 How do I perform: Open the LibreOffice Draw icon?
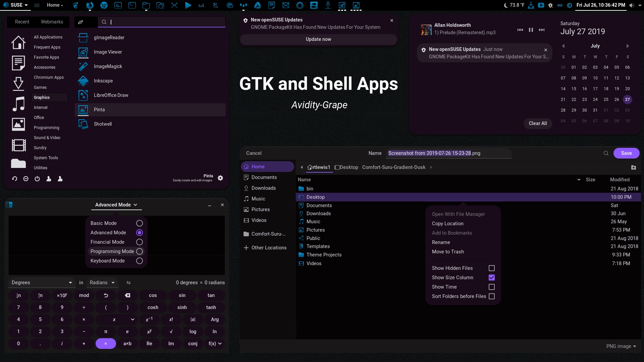point(83,95)
